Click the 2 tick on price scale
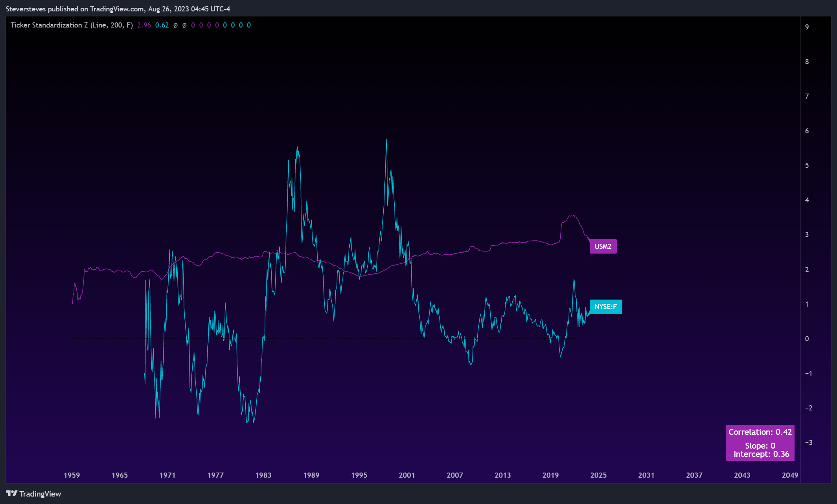The width and height of the screenshot is (837, 504). (807, 270)
